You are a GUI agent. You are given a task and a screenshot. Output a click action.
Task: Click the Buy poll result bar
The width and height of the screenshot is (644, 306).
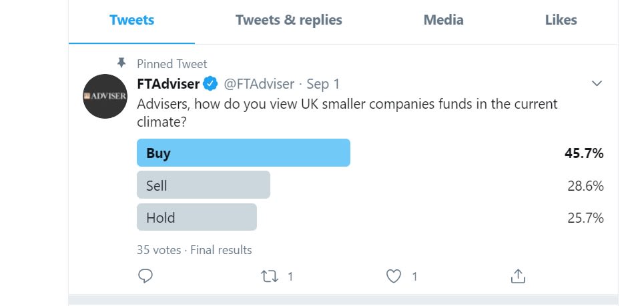244,153
